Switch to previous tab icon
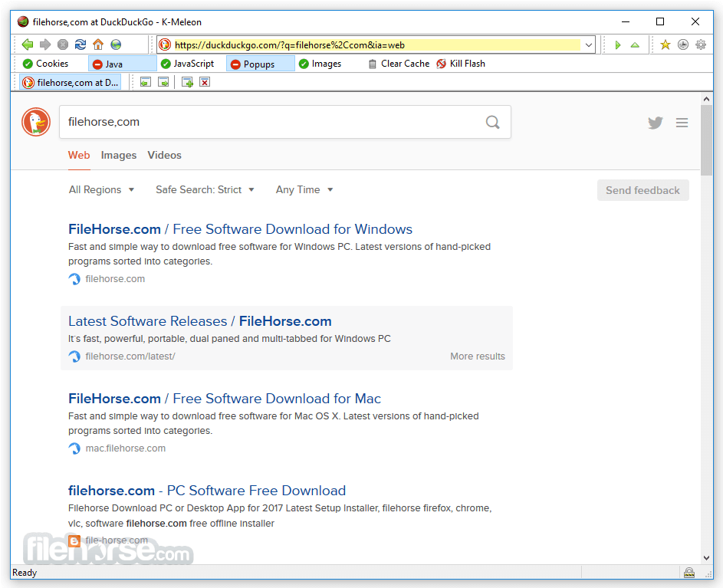The image size is (723, 588). coord(145,82)
